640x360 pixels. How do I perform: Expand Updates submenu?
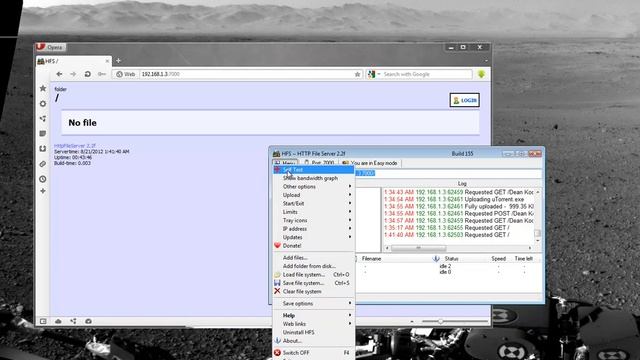click(313, 237)
